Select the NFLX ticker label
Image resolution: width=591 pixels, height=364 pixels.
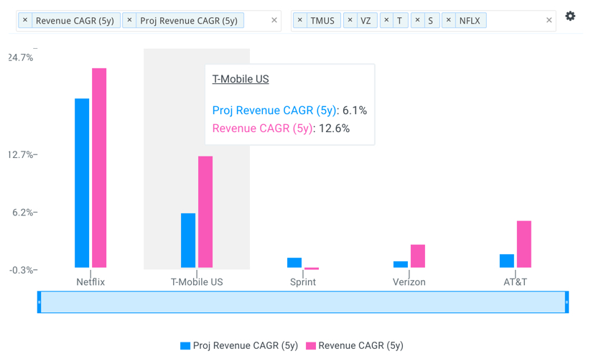[x=470, y=21]
